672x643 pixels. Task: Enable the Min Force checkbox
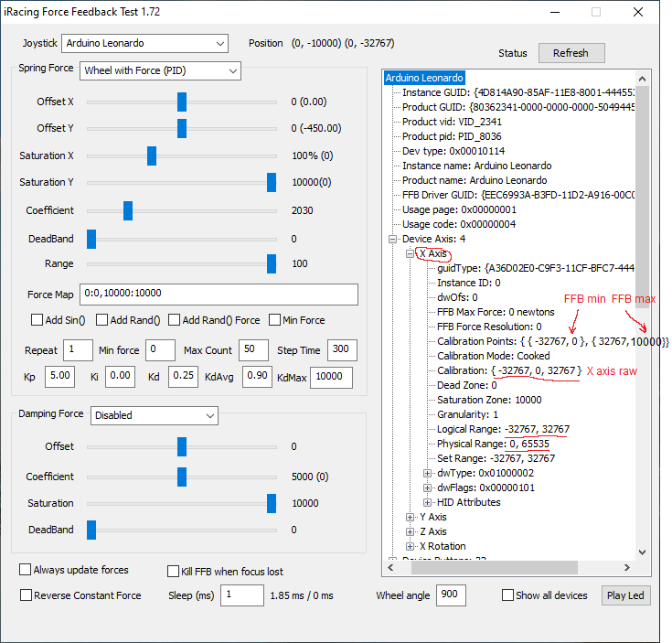click(x=274, y=320)
